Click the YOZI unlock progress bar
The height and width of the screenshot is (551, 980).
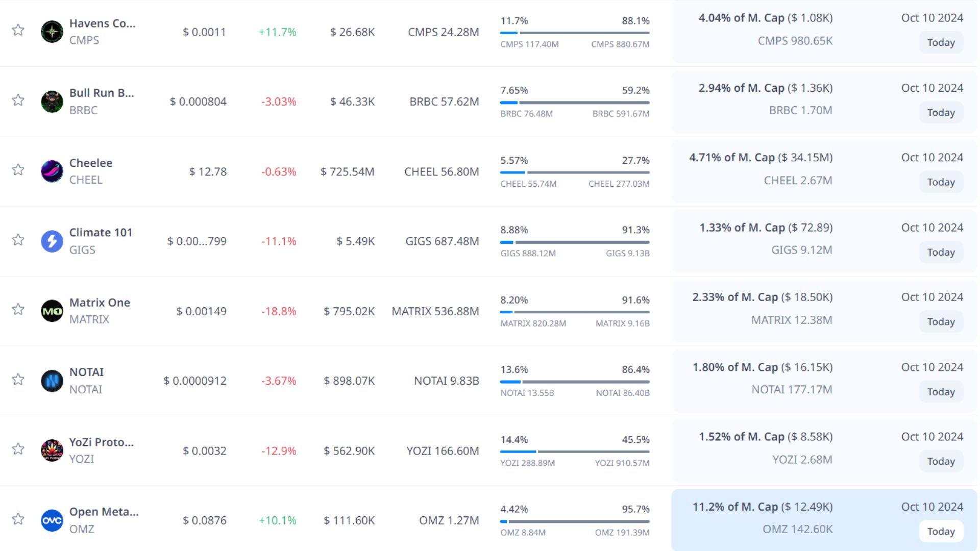coord(575,452)
